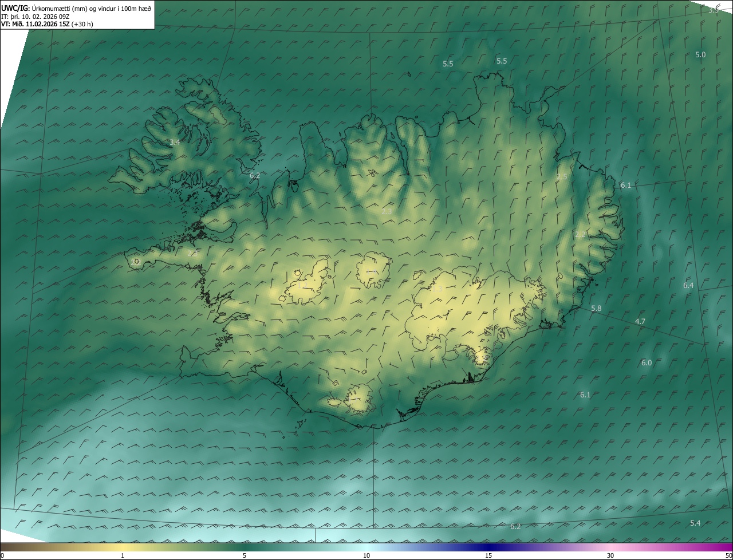Click the 'VT: Mið. 11.02.2026 15Z (+30 h)' line
733x560 pixels.
pyautogui.click(x=46, y=24)
